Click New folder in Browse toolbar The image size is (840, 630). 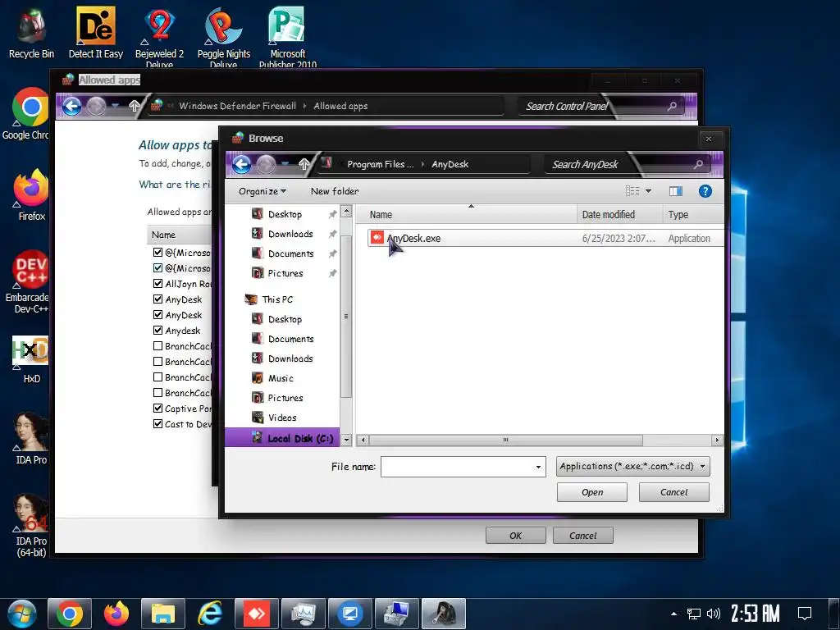pyautogui.click(x=335, y=191)
